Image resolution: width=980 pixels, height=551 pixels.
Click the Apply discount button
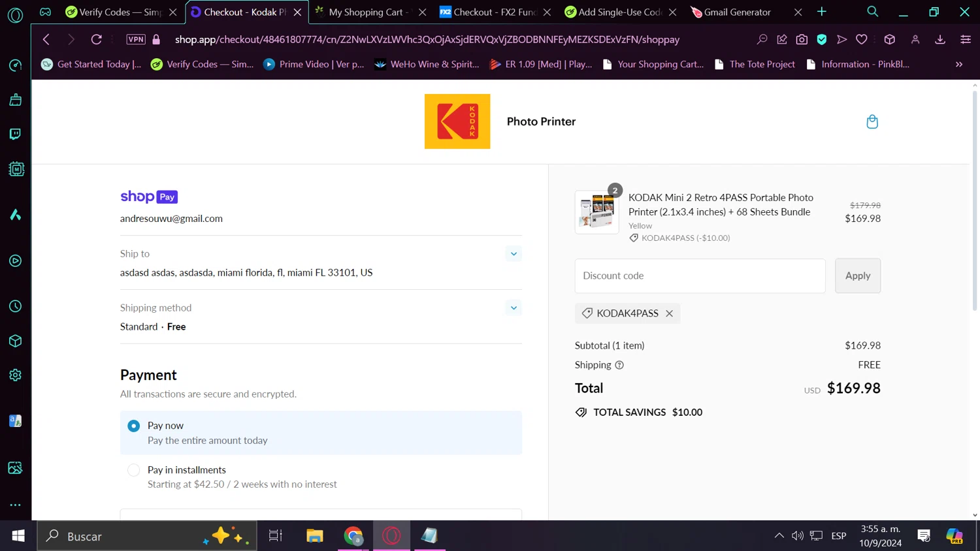[x=857, y=275]
